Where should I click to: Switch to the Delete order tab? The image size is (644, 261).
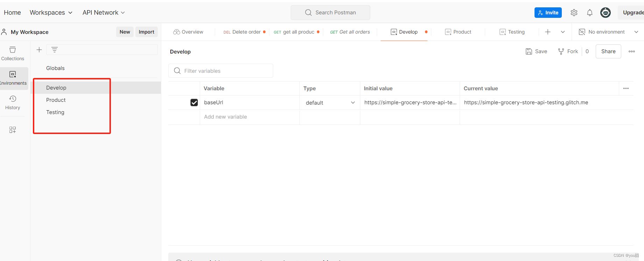(244, 32)
